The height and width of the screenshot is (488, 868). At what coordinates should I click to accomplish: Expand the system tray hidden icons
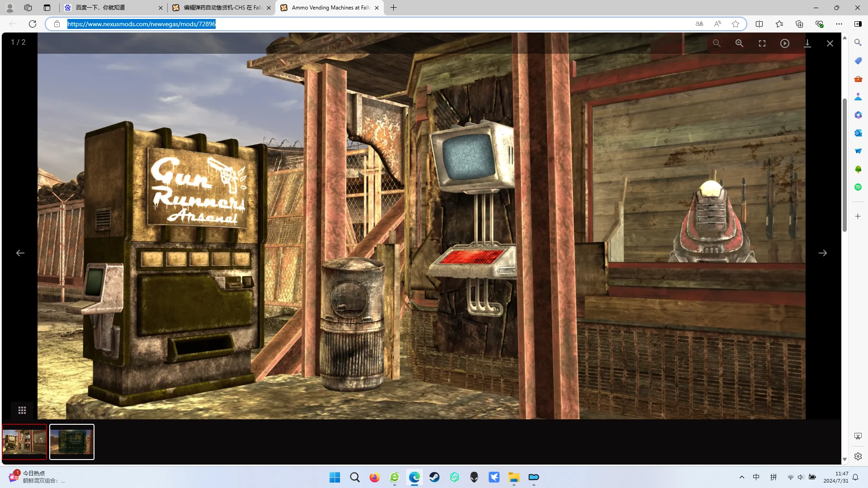pos(742,477)
